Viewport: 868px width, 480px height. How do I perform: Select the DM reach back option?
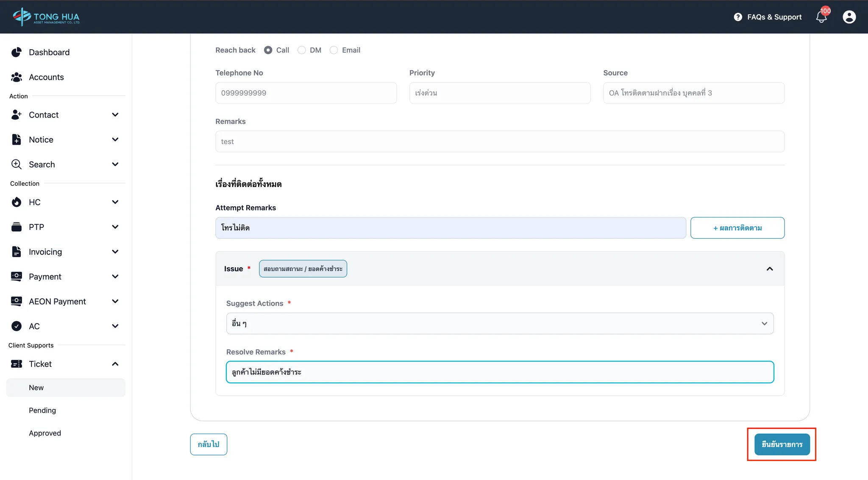301,50
